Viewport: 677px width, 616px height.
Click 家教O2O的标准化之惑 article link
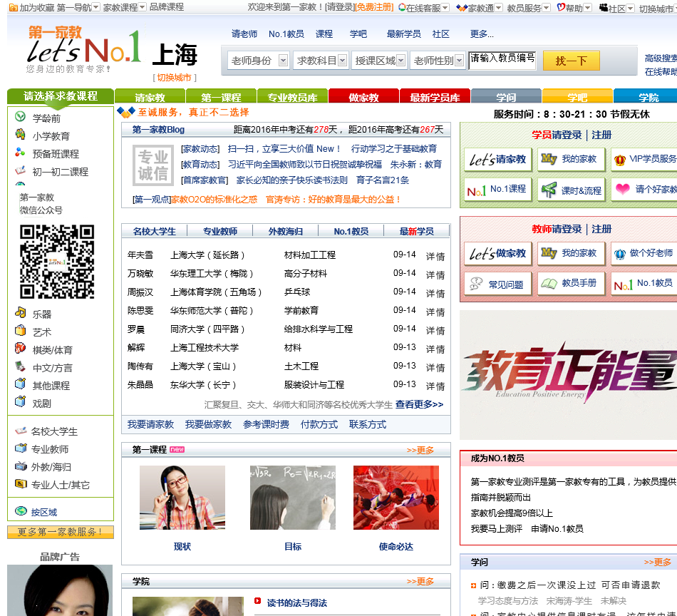(215, 199)
